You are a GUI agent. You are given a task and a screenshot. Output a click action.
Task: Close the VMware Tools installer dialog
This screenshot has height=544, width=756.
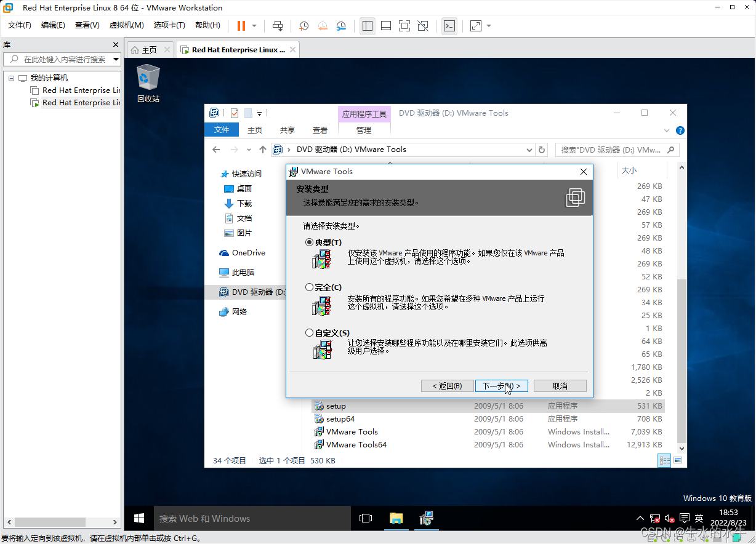coord(583,172)
